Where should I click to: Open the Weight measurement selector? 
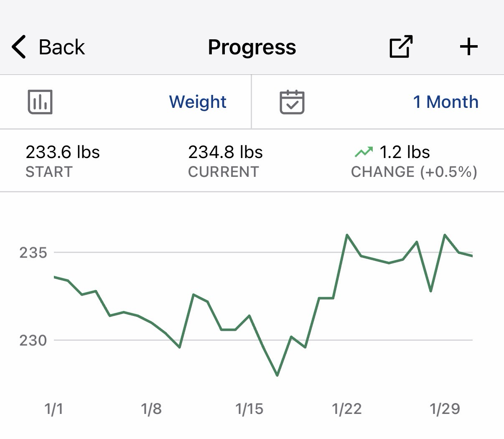pyautogui.click(x=198, y=102)
